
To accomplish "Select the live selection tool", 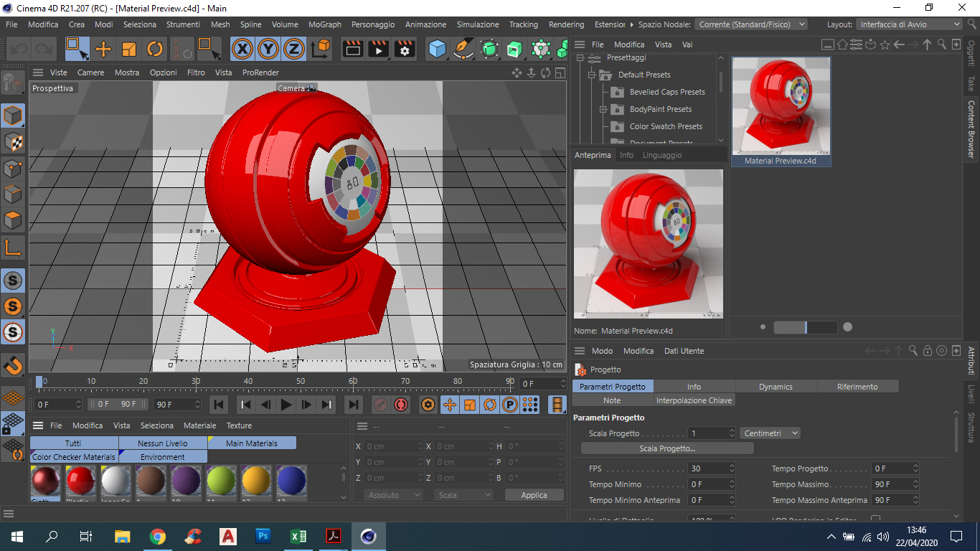I will coord(77,49).
